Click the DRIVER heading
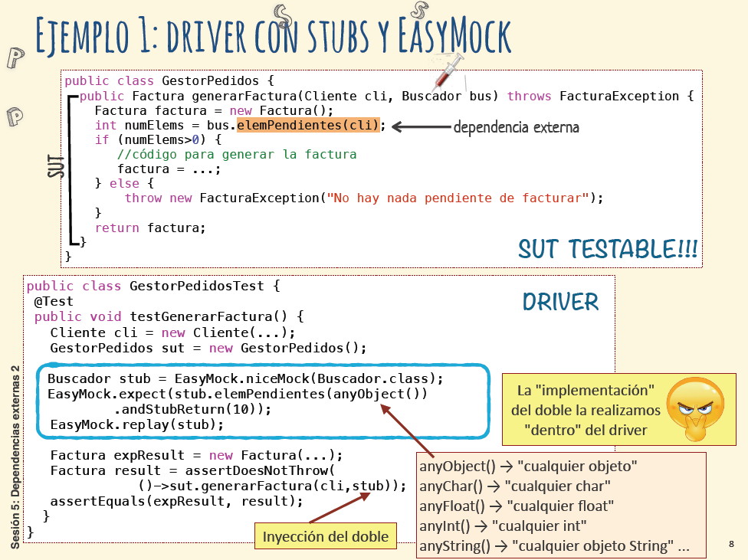The image size is (748, 560). pos(560,302)
